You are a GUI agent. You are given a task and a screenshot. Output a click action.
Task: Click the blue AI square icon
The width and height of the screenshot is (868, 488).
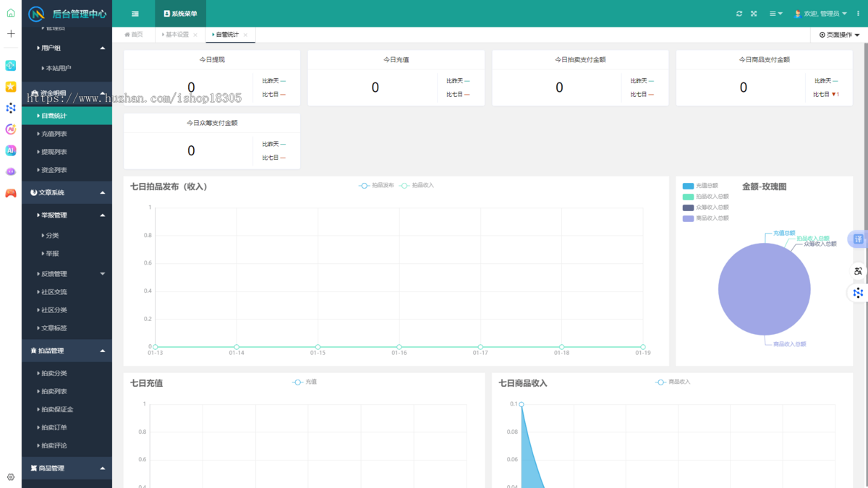click(11, 150)
